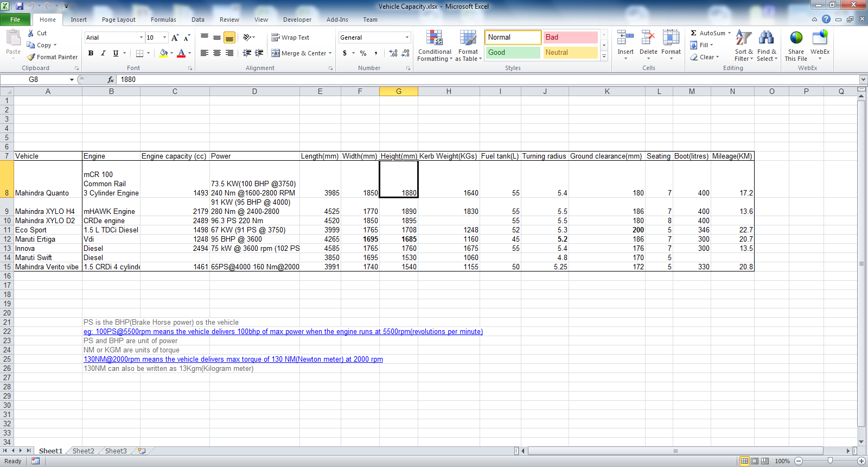Toggle Underline formatting

(x=116, y=53)
